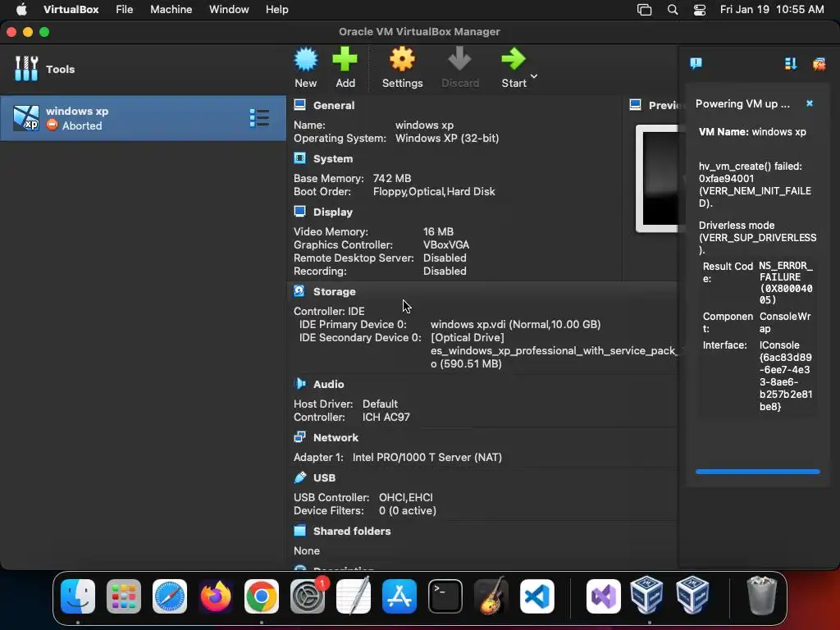The image size is (840, 630).
Task: Click the Tools icon in the sidebar
Action: click(26, 69)
